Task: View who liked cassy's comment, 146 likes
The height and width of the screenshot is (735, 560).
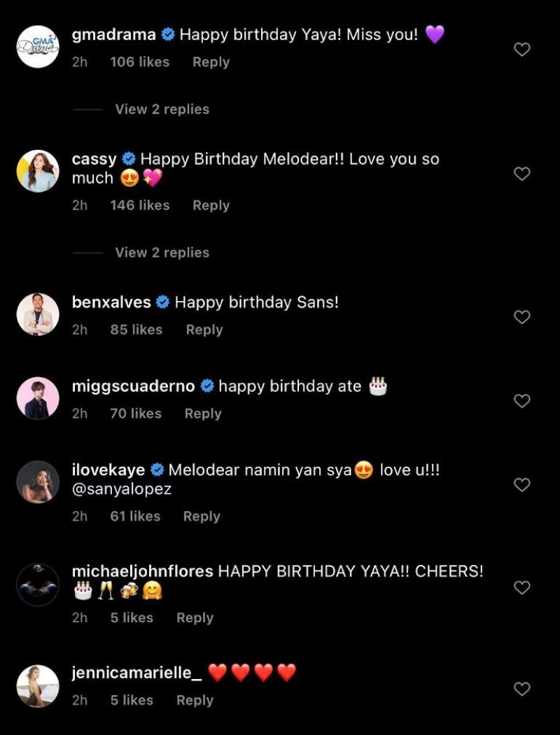Action: [139, 206]
